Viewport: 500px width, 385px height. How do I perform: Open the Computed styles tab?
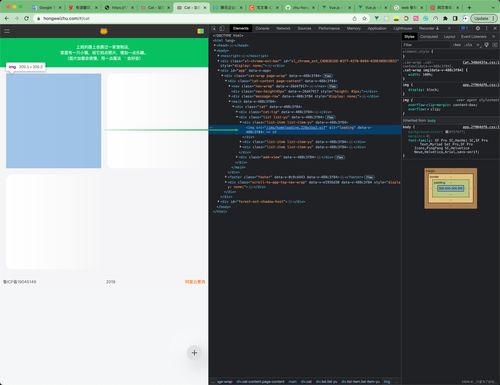[x=429, y=37]
